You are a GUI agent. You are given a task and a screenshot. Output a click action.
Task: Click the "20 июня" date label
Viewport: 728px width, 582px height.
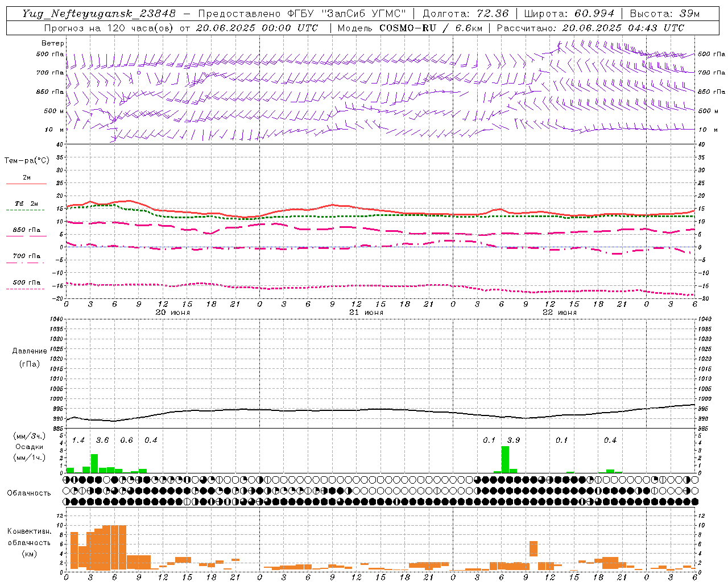pyautogui.click(x=173, y=313)
